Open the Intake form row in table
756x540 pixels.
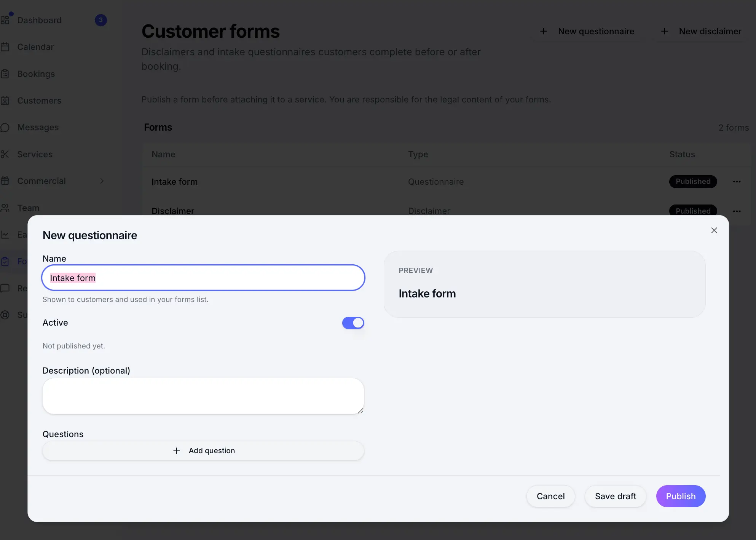tap(446, 182)
